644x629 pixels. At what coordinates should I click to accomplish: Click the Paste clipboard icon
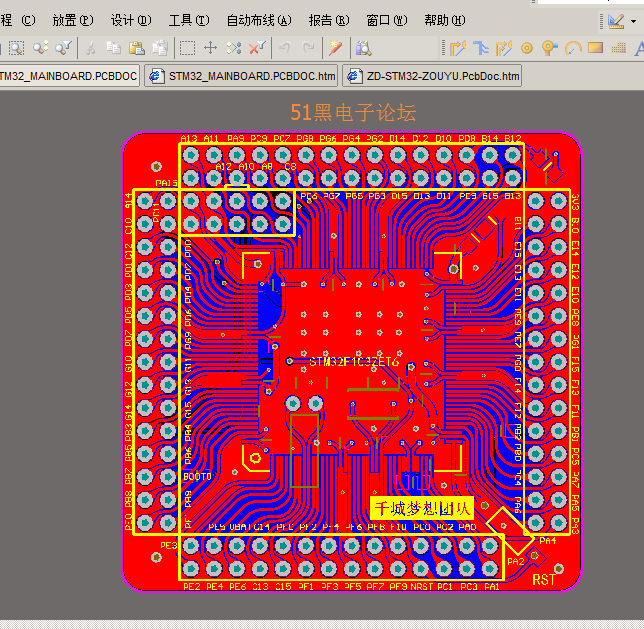point(136,47)
